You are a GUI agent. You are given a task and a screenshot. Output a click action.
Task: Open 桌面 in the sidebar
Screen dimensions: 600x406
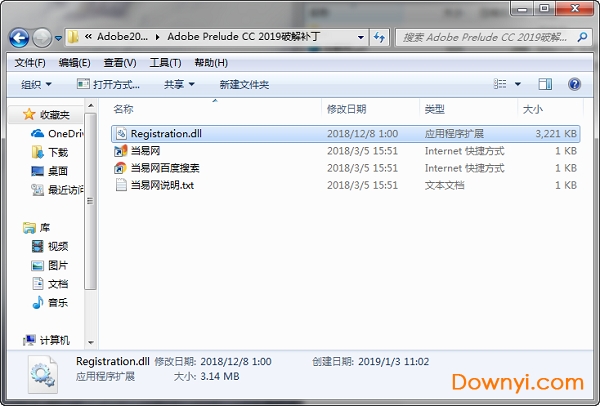(x=58, y=171)
